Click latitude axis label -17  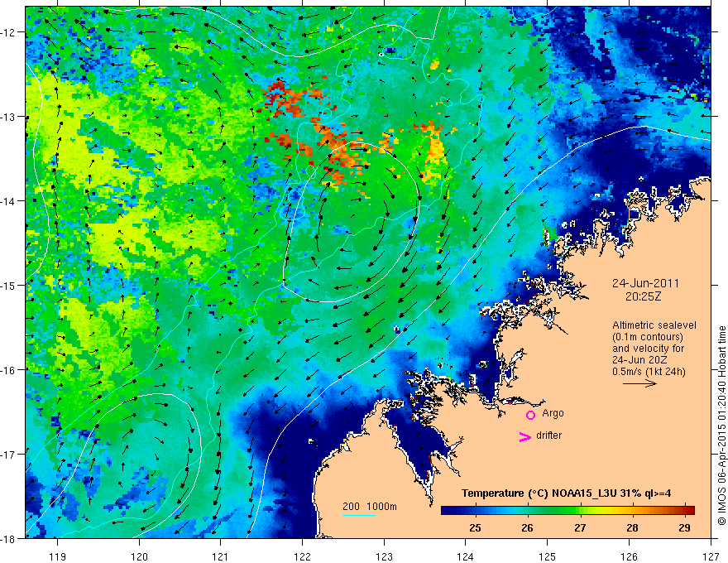9,454
